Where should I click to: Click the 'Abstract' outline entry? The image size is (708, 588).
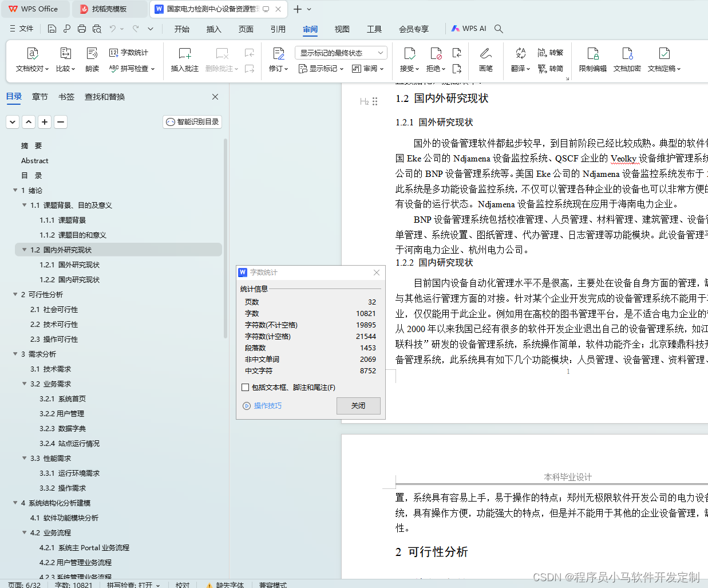(35, 160)
